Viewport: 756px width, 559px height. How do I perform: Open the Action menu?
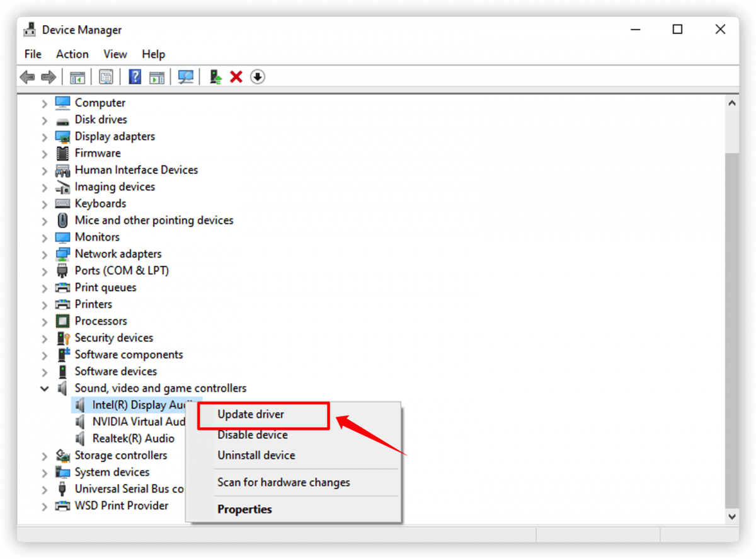[72, 54]
